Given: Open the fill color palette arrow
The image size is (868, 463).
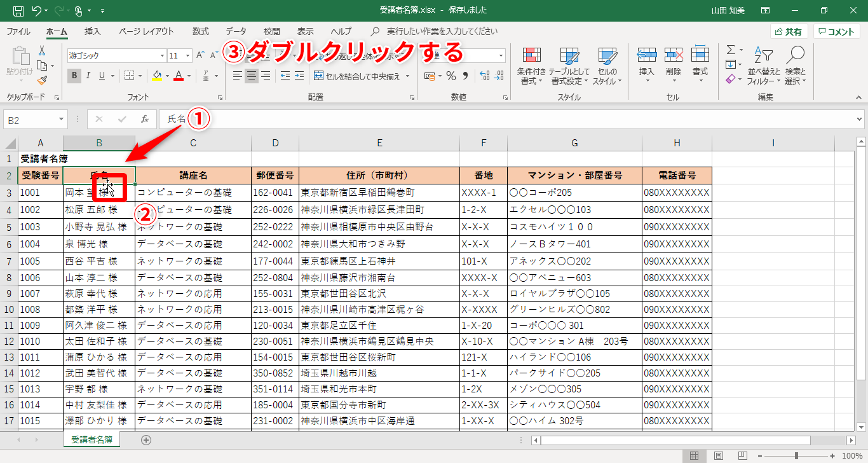Looking at the screenshot, I should pos(167,76).
